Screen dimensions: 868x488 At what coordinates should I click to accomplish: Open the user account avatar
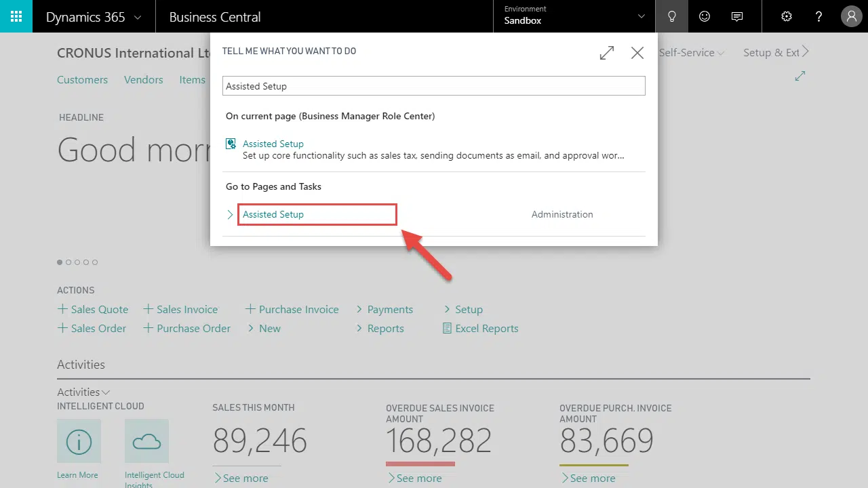(852, 16)
